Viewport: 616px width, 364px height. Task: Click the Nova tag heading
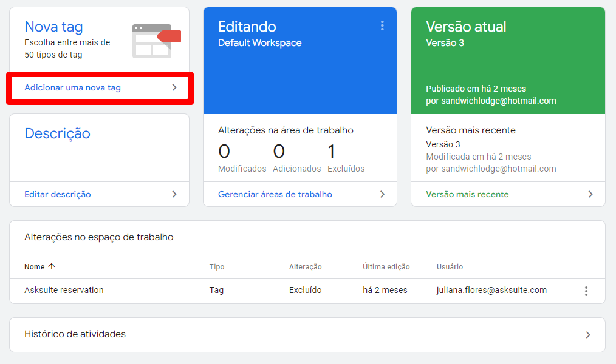[x=54, y=27]
